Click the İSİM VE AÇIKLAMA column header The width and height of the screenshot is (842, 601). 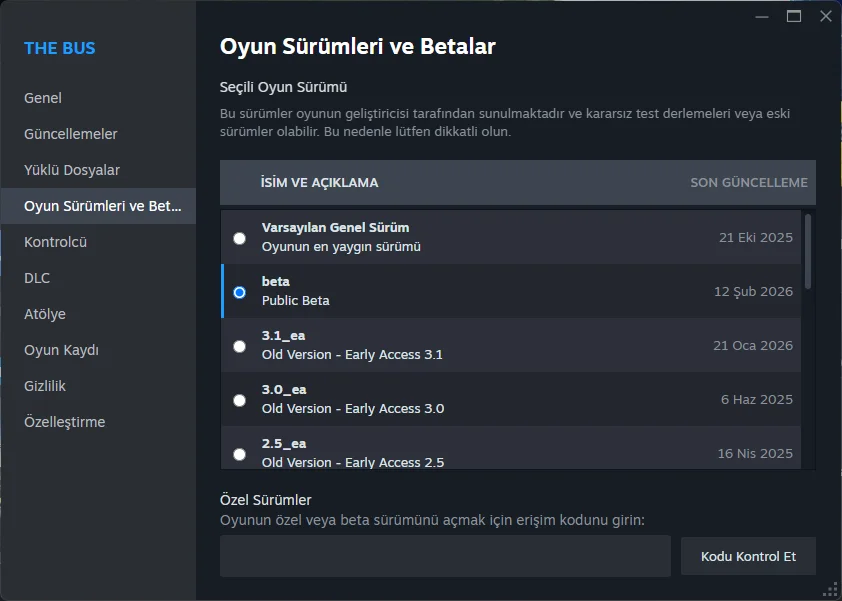tap(319, 183)
